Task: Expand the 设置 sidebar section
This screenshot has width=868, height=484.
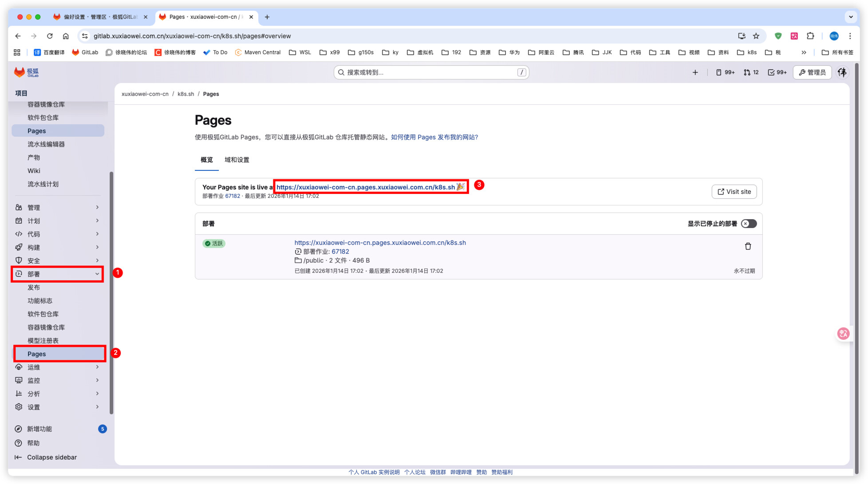Action: 58,407
